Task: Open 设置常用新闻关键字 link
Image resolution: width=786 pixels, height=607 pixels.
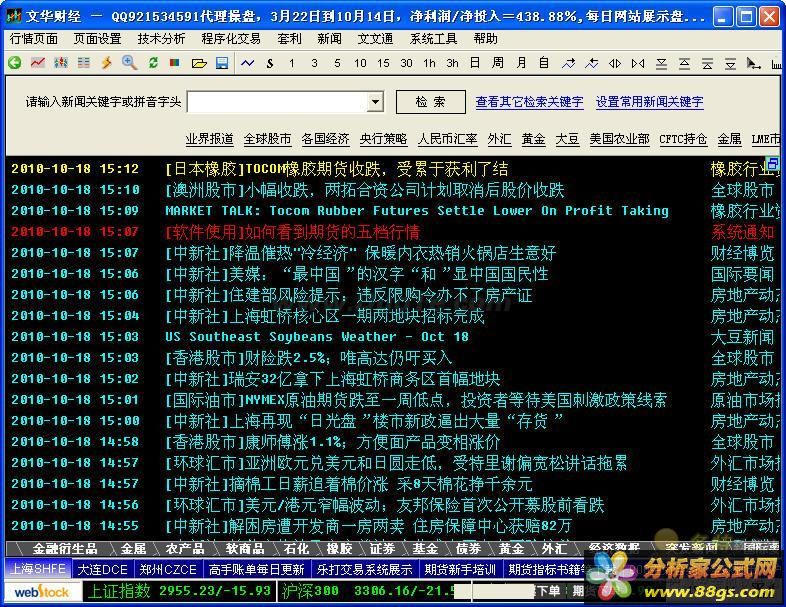Action: coord(650,102)
